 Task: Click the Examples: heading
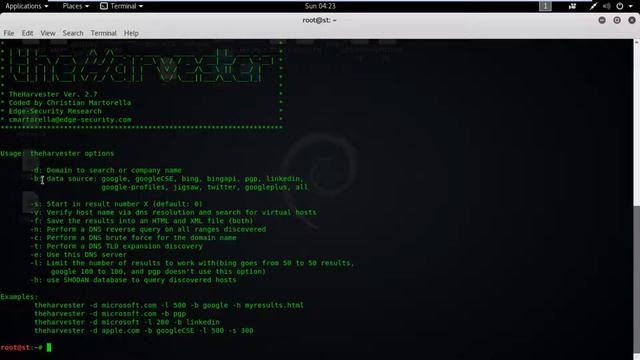(x=19, y=297)
